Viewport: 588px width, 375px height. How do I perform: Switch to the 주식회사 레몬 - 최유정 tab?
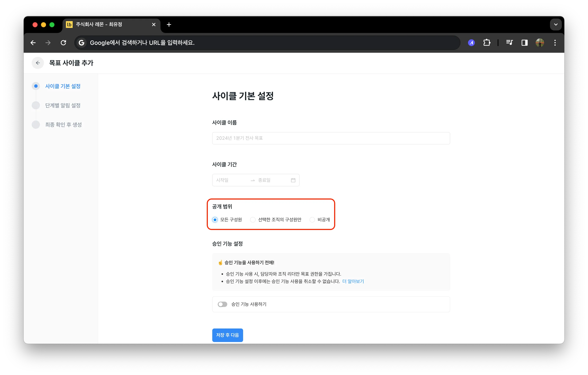point(111,25)
